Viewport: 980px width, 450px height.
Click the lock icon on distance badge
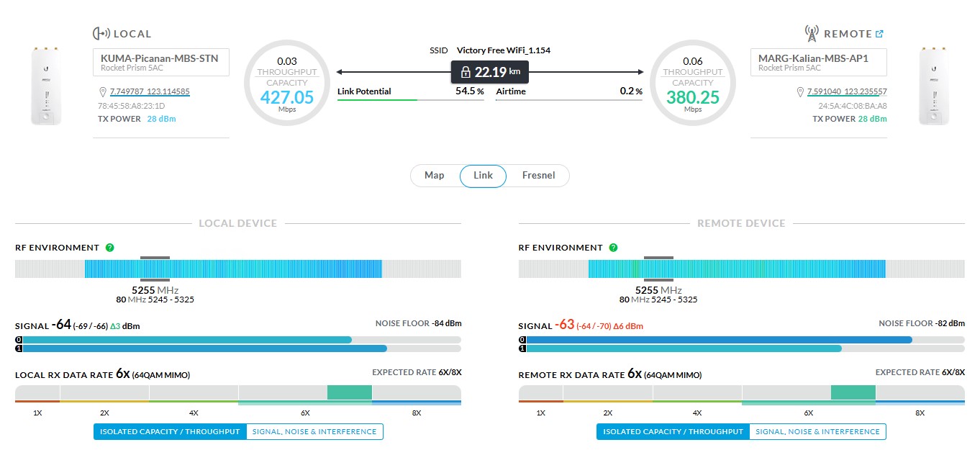465,72
